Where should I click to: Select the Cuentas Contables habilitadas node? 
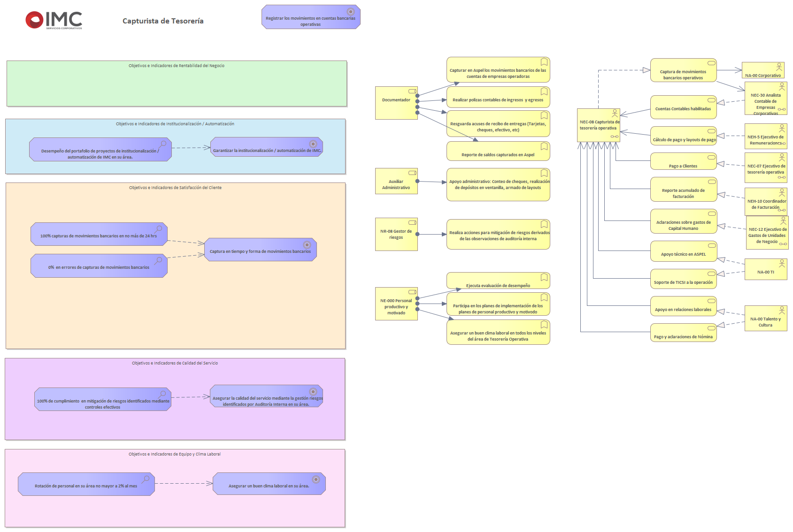[683, 108]
